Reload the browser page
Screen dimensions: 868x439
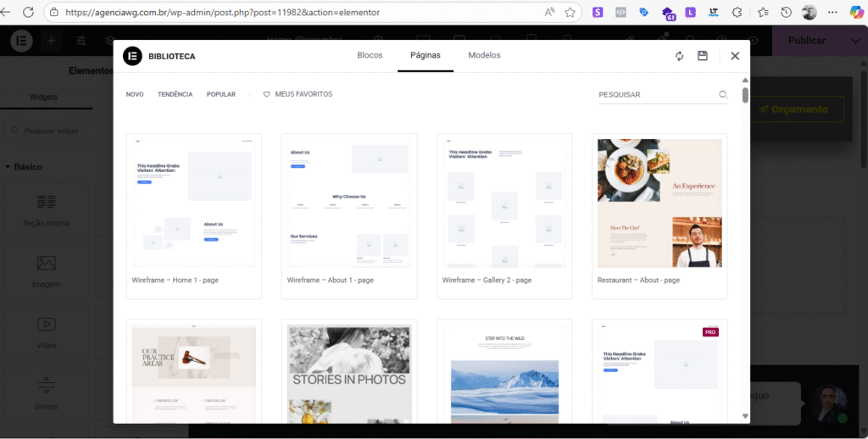(x=28, y=12)
